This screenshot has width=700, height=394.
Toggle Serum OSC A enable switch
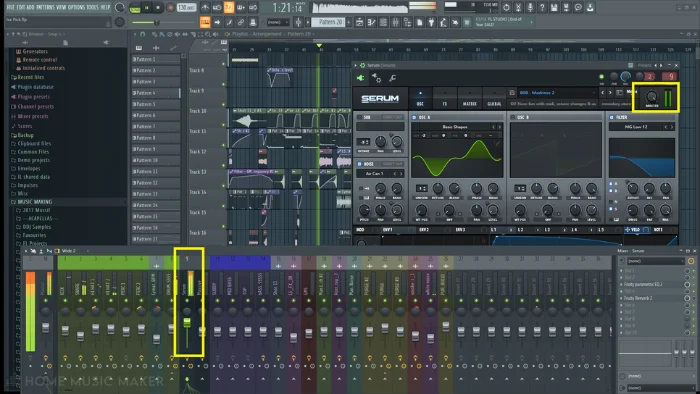(414, 117)
